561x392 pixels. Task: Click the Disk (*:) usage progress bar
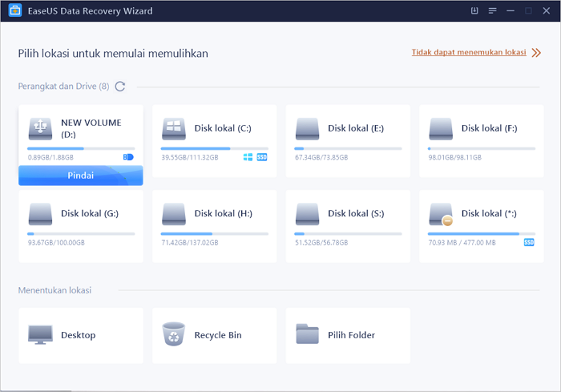[482, 233]
